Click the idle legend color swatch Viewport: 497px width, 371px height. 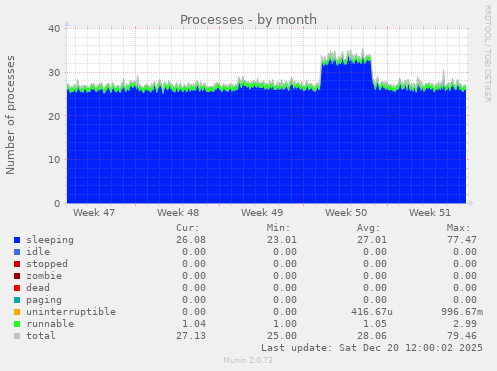tap(17, 252)
